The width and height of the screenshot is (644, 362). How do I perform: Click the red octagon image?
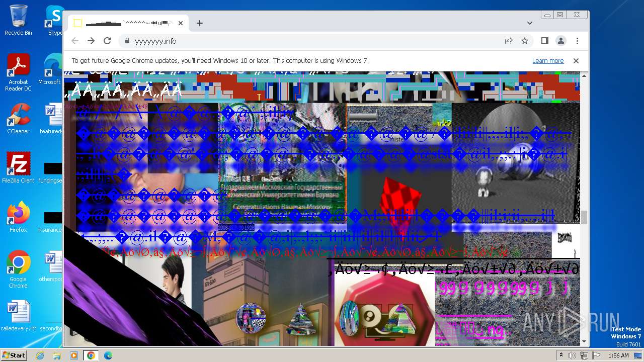(384, 309)
